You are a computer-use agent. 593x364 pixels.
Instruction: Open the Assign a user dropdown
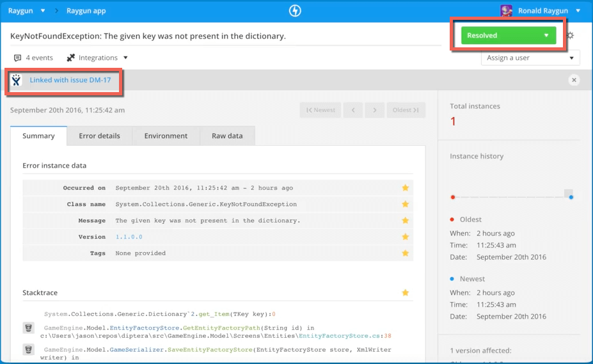(x=530, y=58)
